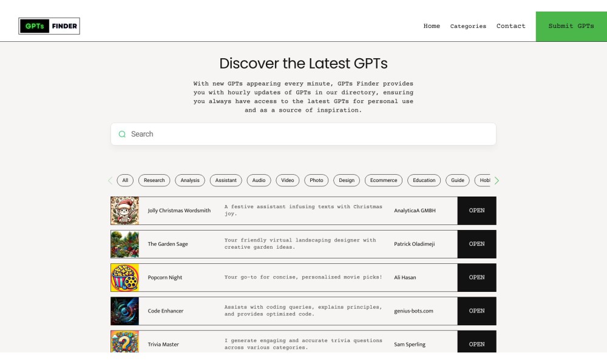Image resolution: width=607 pixels, height=364 pixels.
Task: Filter by Guide category
Action: click(457, 180)
